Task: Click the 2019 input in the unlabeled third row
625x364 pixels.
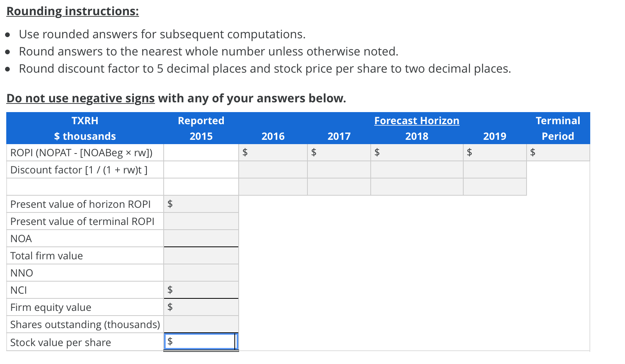Action: click(495, 187)
